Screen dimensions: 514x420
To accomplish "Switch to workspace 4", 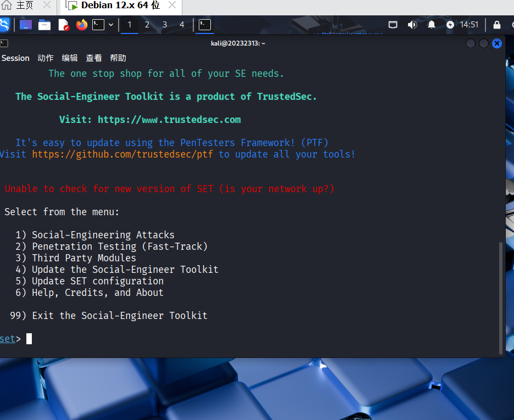I will [x=182, y=25].
